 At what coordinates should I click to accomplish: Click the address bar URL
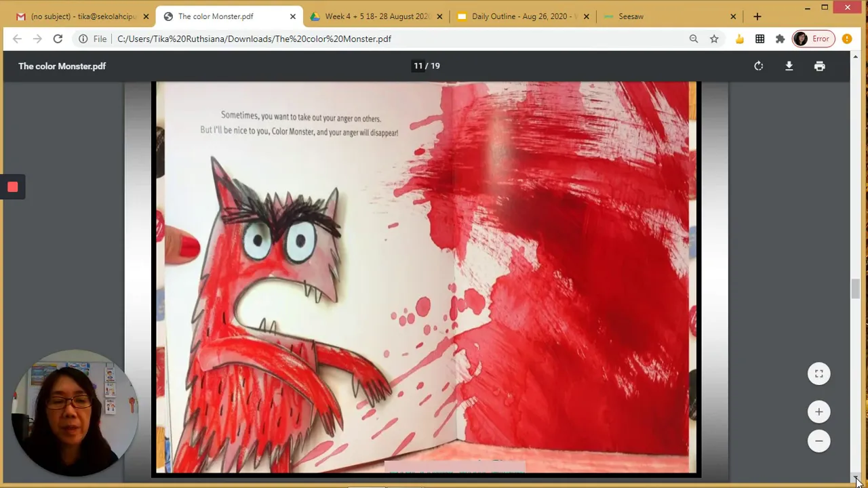[x=254, y=39]
